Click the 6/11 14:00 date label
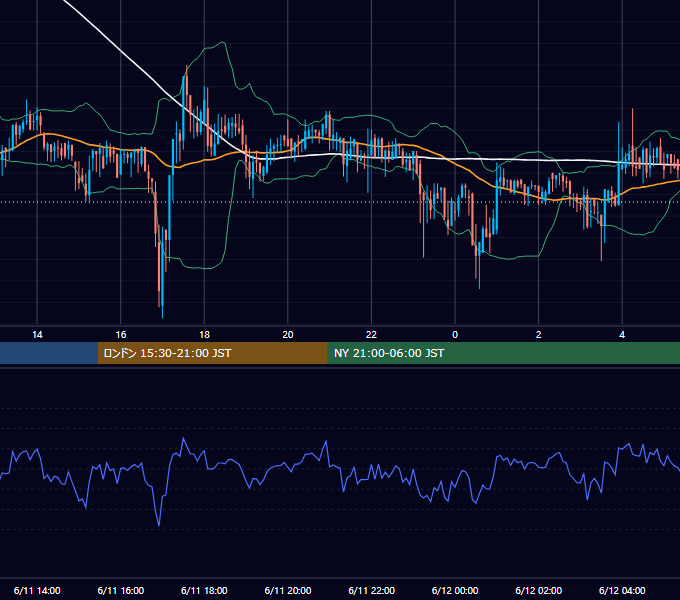680x600 pixels. 37,590
